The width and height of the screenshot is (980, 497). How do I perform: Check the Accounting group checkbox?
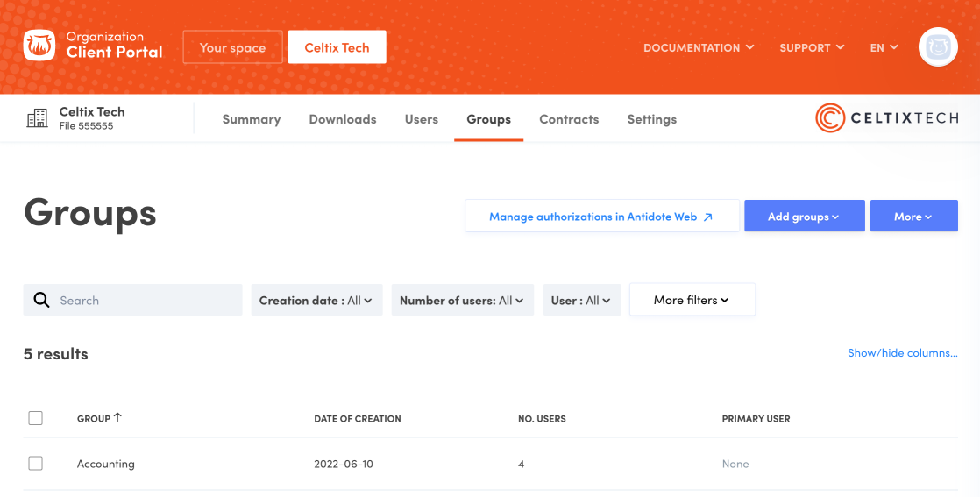pos(35,463)
